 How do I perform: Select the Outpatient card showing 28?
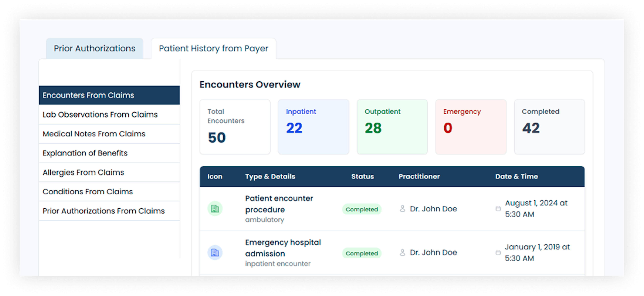392,127
